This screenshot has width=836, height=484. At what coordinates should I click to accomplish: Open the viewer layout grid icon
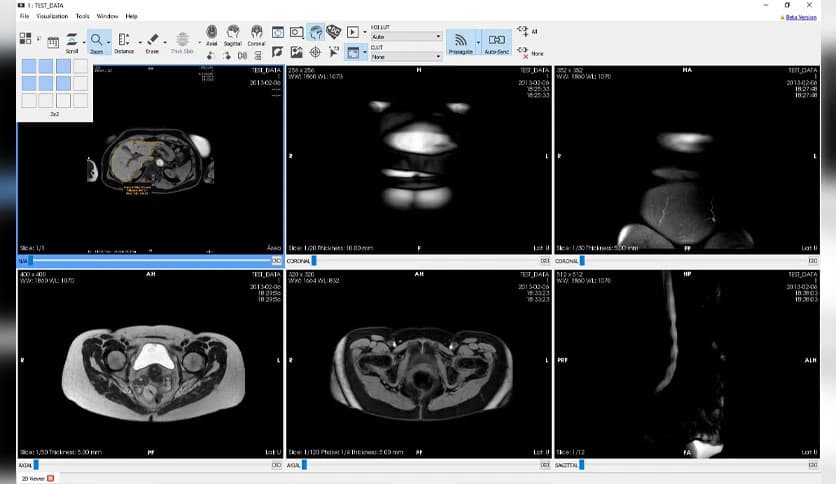(25, 38)
